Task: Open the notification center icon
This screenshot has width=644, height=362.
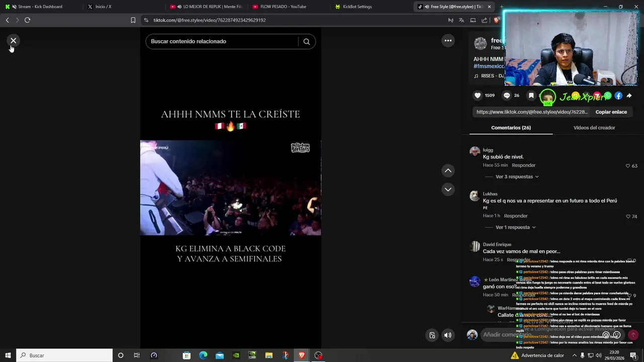Action: pos(633,355)
